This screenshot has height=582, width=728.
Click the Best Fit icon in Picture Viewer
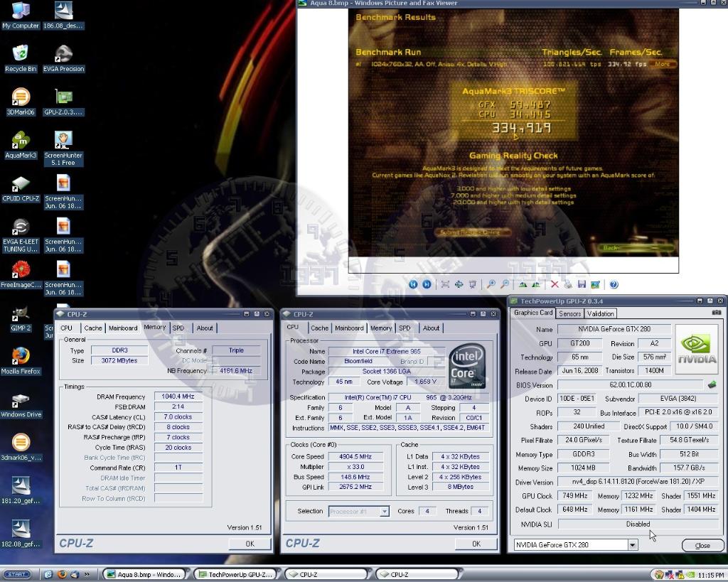coord(445,284)
